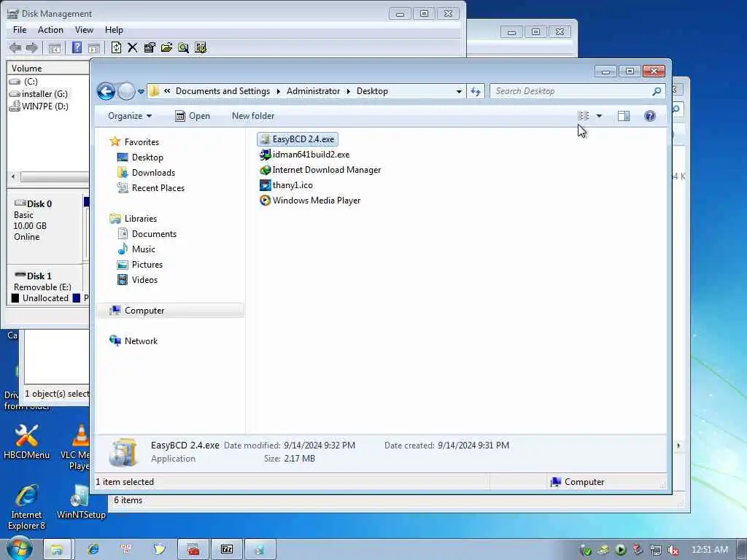Select the idman641build2.exe file
The height and width of the screenshot is (560, 747).
click(x=304, y=155)
